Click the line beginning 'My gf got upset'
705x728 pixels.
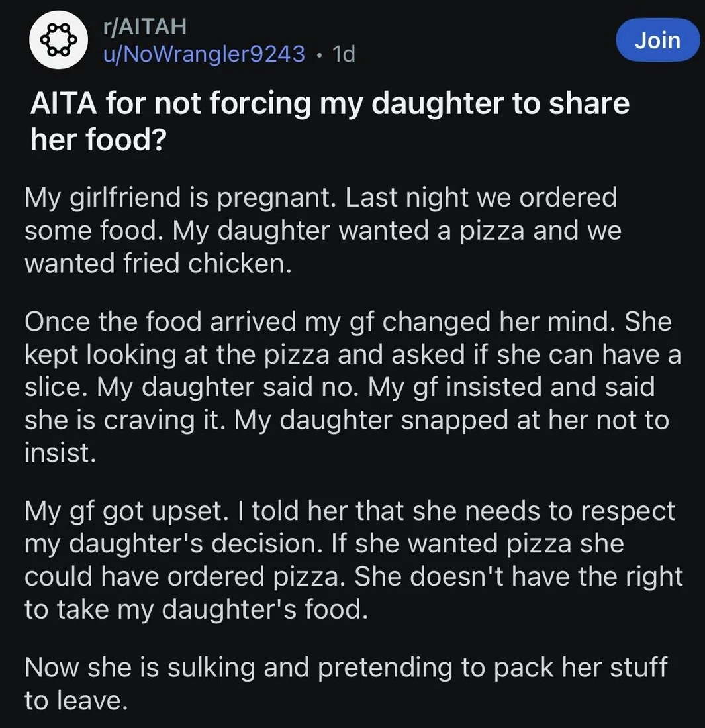pyautogui.click(x=350, y=511)
